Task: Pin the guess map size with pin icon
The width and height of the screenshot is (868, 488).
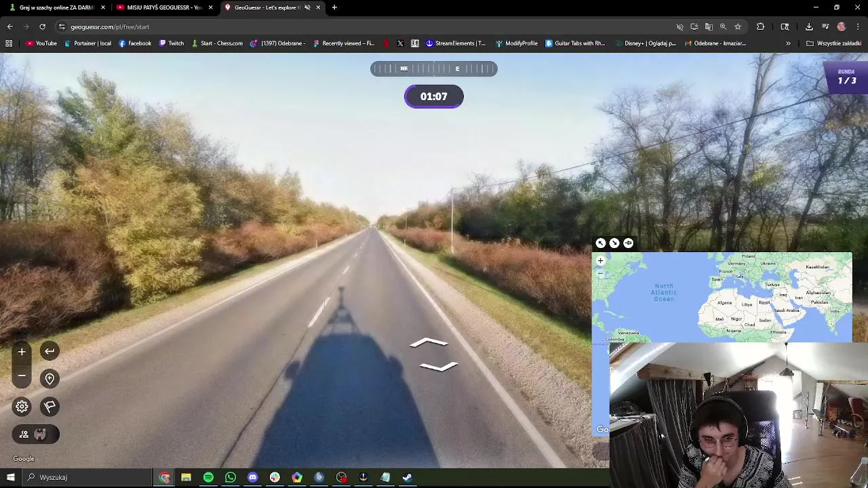Action: click(x=628, y=243)
